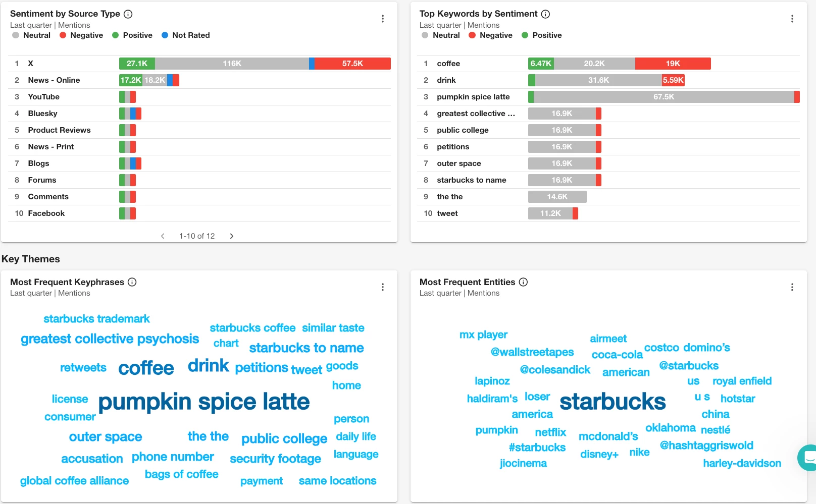
Task: Click '@hashtaggriswold' in entity cloud
Action: pyautogui.click(x=706, y=445)
